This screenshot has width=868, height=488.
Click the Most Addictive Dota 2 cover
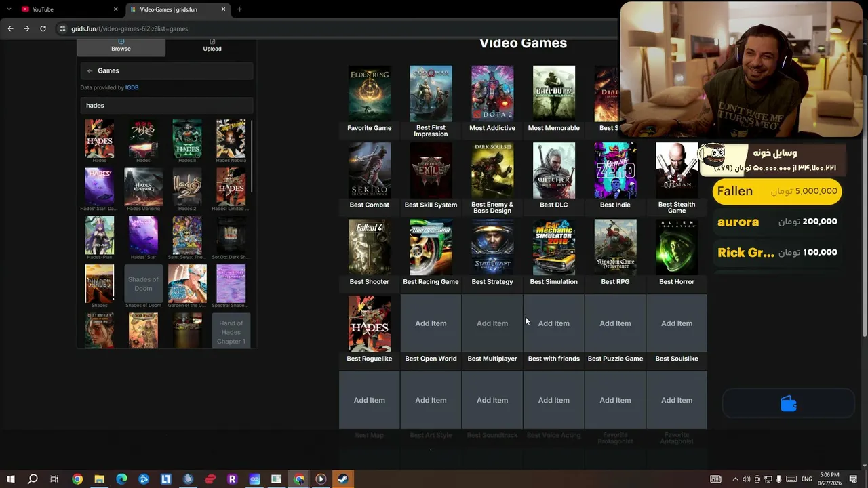[492, 93]
